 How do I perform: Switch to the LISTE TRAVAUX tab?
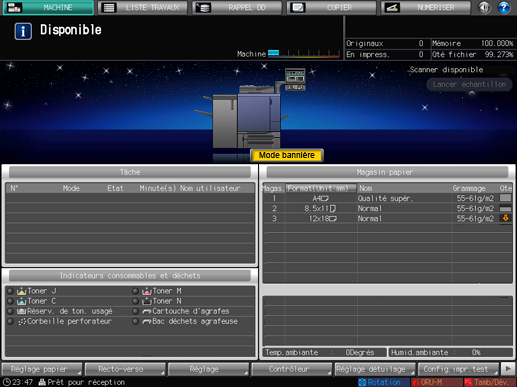pyautogui.click(x=143, y=7)
